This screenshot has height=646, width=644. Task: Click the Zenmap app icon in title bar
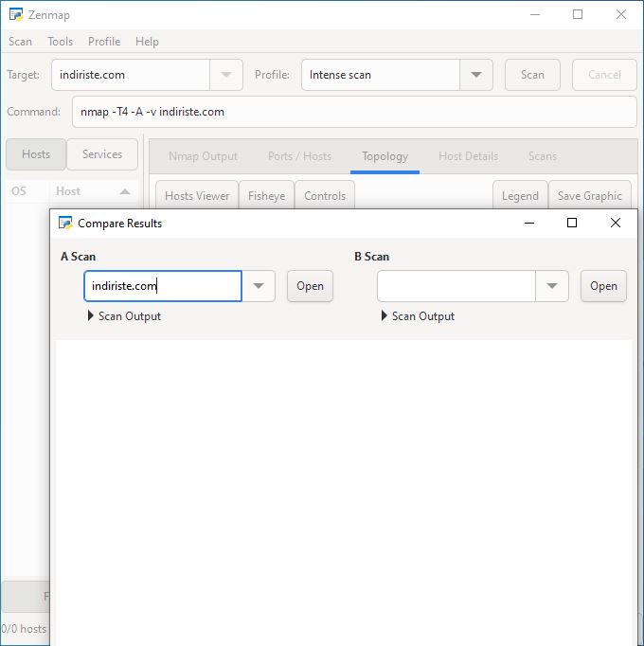(16, 15)
